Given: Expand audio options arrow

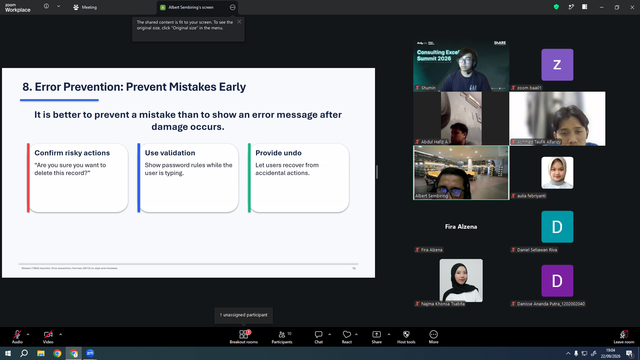Looking at the screenshot, I should pyautogui.click(x=28, y=334).
